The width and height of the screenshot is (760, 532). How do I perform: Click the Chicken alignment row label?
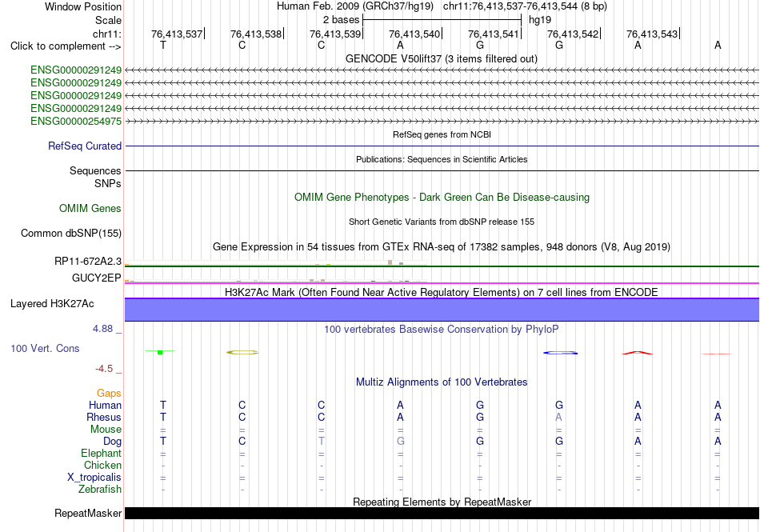click(x=102, y=465)
